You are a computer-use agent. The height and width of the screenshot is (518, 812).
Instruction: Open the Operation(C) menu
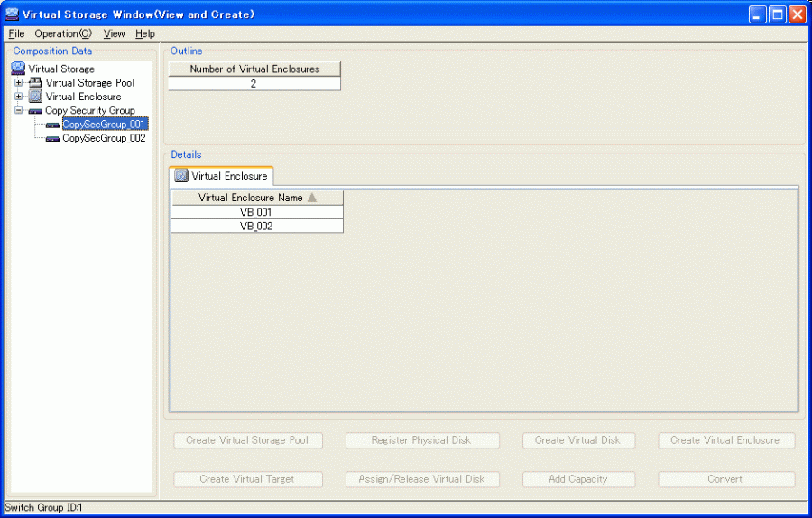63,33
